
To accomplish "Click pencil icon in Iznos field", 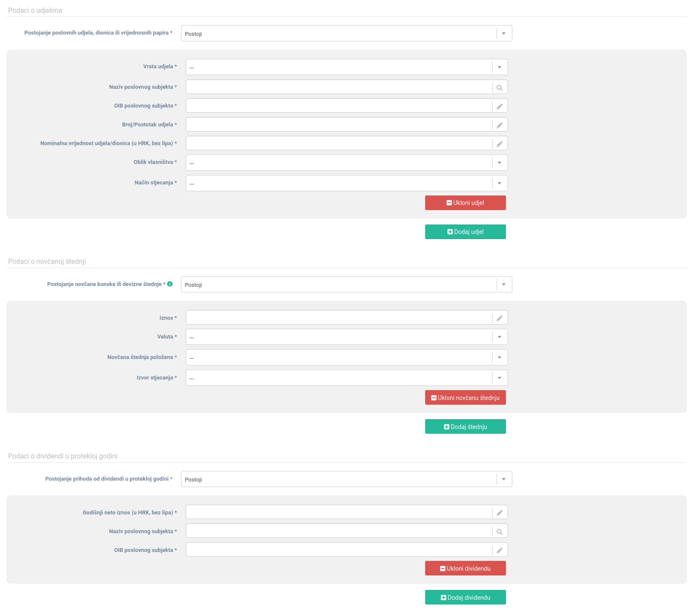I will 499,318.
